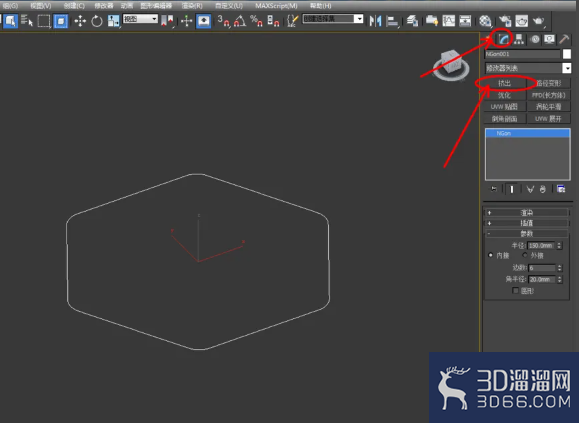Open Select by Name list
This screenshot has width=579, height=423.
click(27, 21)
